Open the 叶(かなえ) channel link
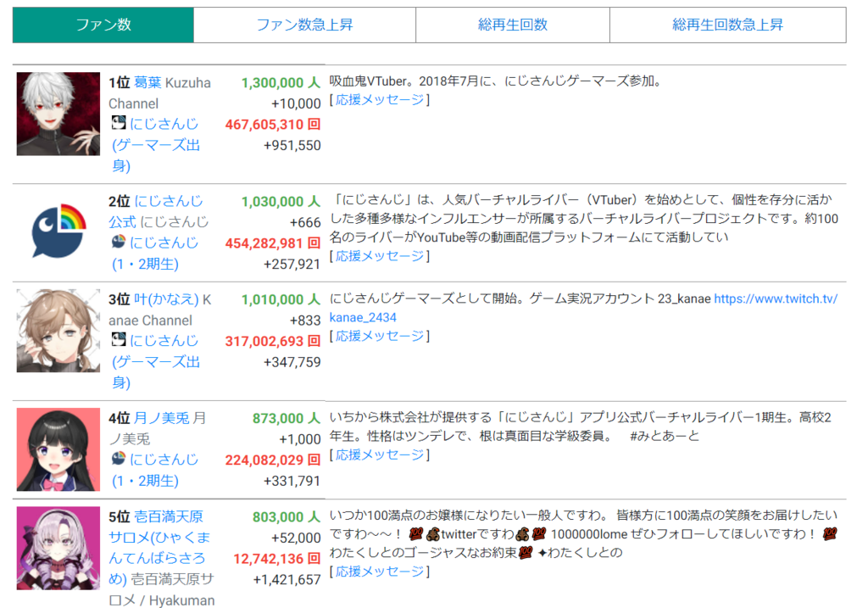The width and height of the screenshot is (868, 608). click(166, 299)
